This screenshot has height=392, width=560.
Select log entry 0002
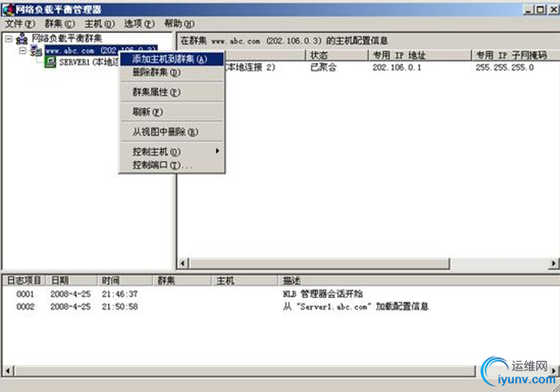point(25,307)
